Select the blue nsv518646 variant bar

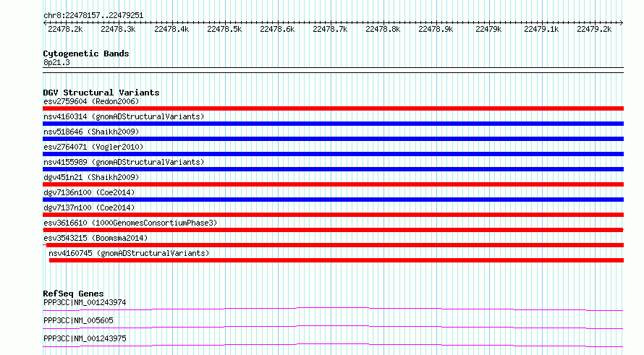[333, 139]
